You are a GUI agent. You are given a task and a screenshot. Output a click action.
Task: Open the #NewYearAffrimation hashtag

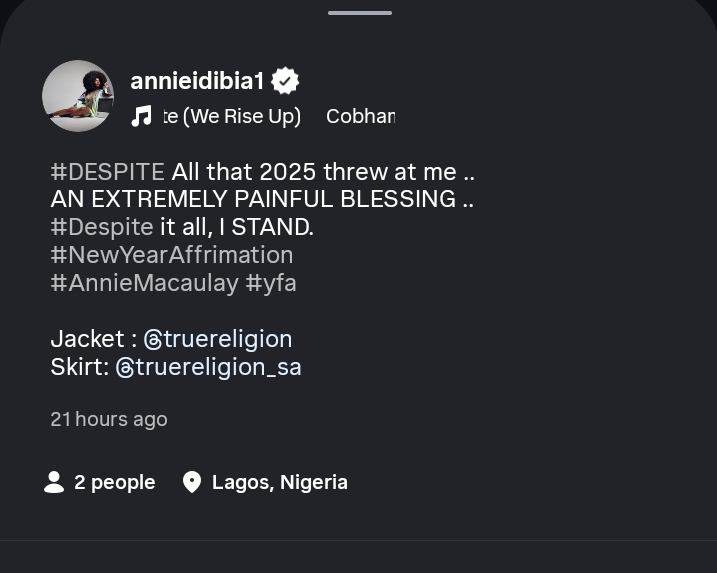172,255
